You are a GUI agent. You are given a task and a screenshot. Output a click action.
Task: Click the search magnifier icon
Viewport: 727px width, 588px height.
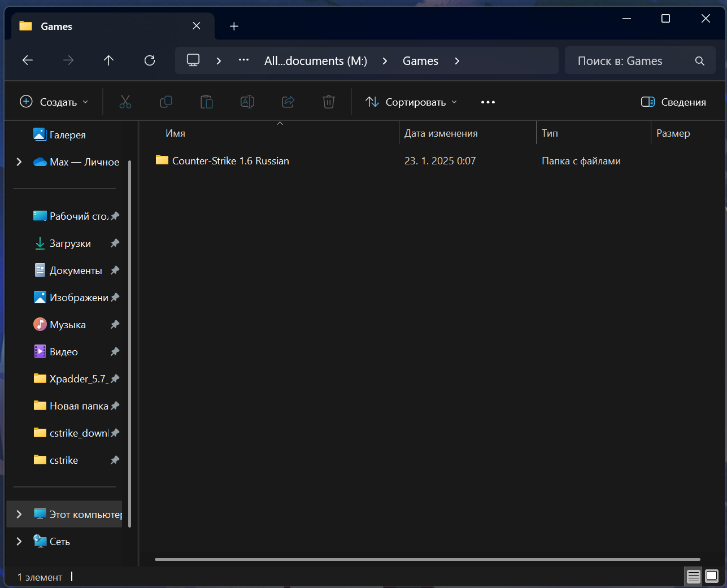pyautogui.click(x=699, y=61)
